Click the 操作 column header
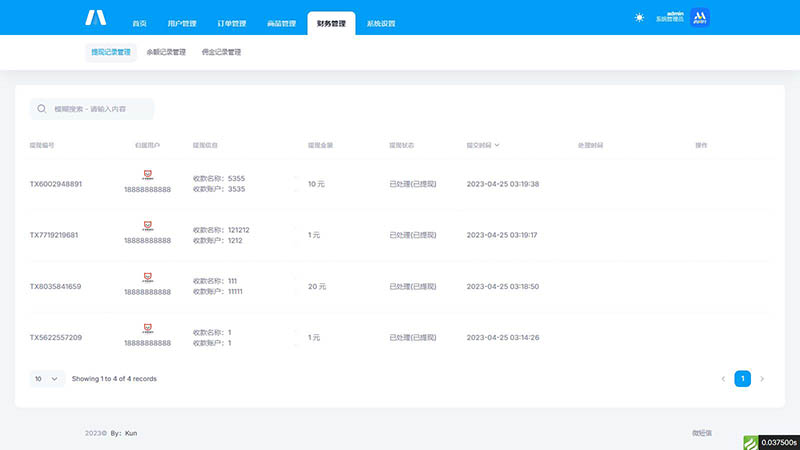Image resolution: width=800 pixels, height=450 pixels. 702,145
